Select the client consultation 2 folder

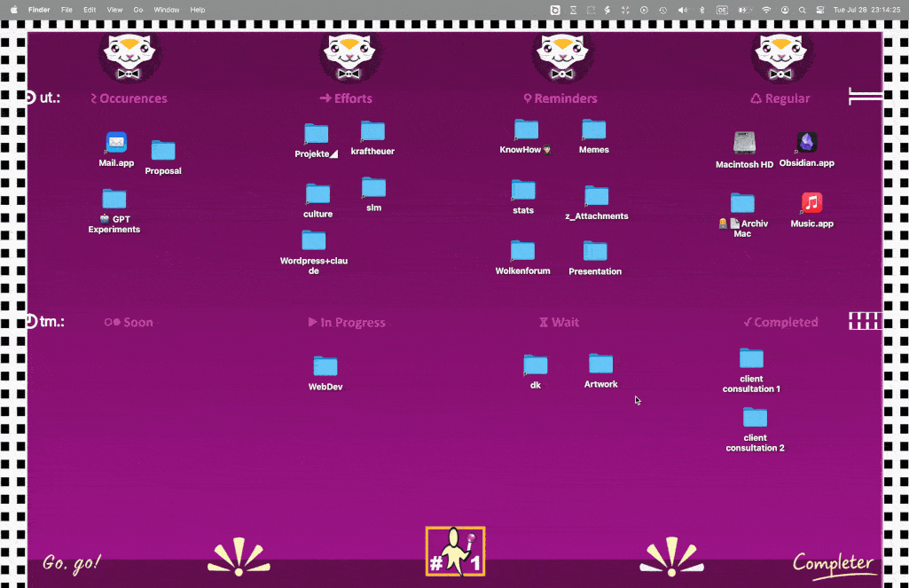coord(756,418)
